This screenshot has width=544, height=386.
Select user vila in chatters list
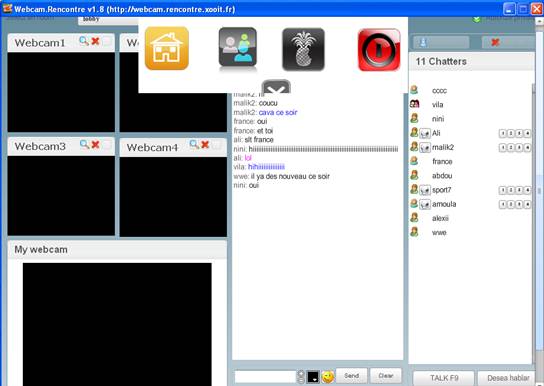[x=437, y=105]
